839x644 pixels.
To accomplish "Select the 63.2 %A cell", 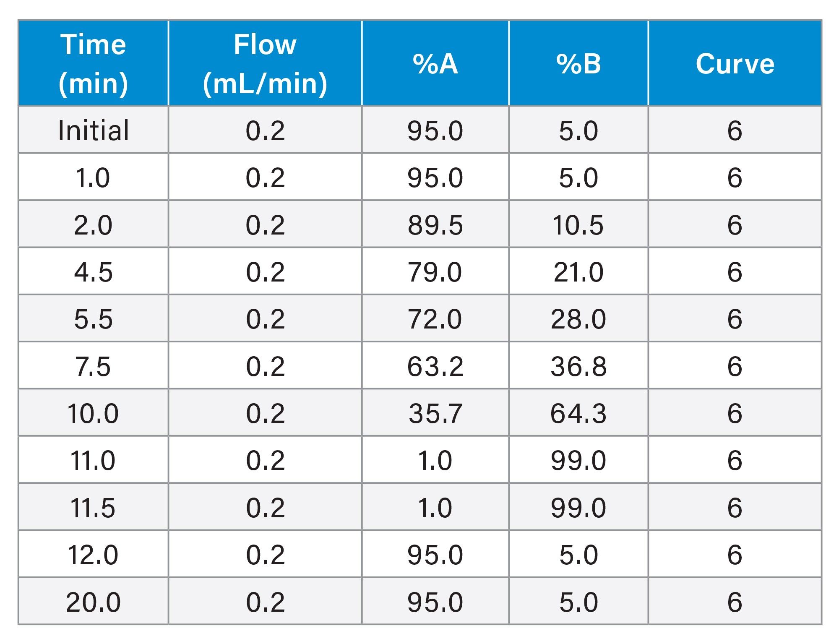I will [x=435, y=365].
